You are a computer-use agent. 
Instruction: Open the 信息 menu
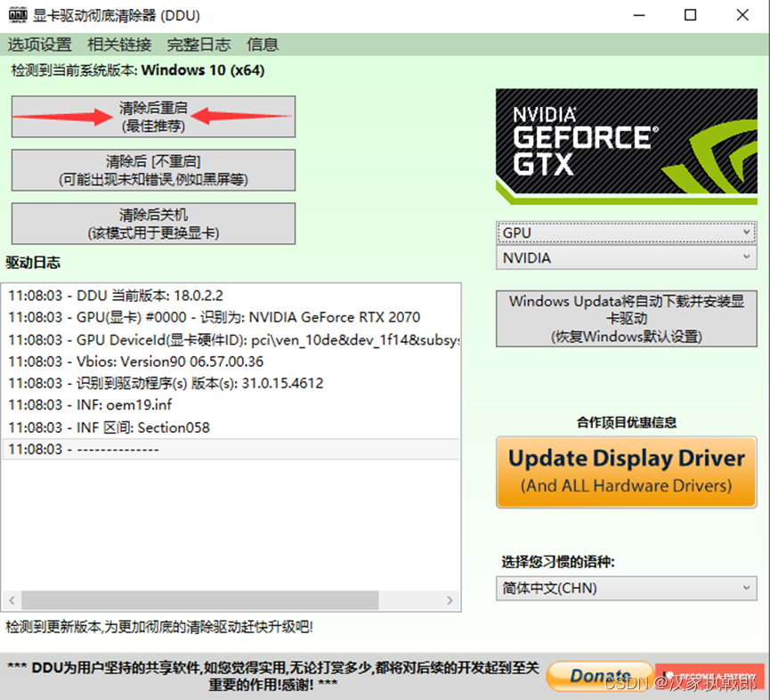point(263,45)
